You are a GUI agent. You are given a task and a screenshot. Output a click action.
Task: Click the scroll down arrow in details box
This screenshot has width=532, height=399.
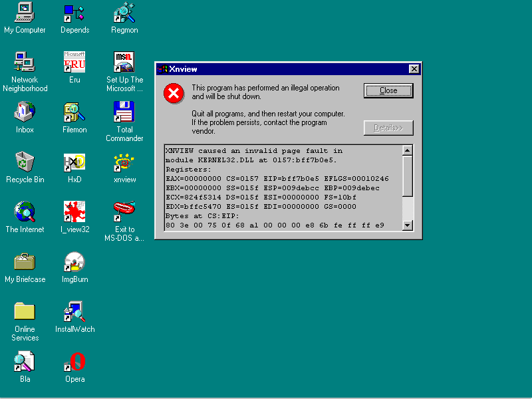coord(408,225)
